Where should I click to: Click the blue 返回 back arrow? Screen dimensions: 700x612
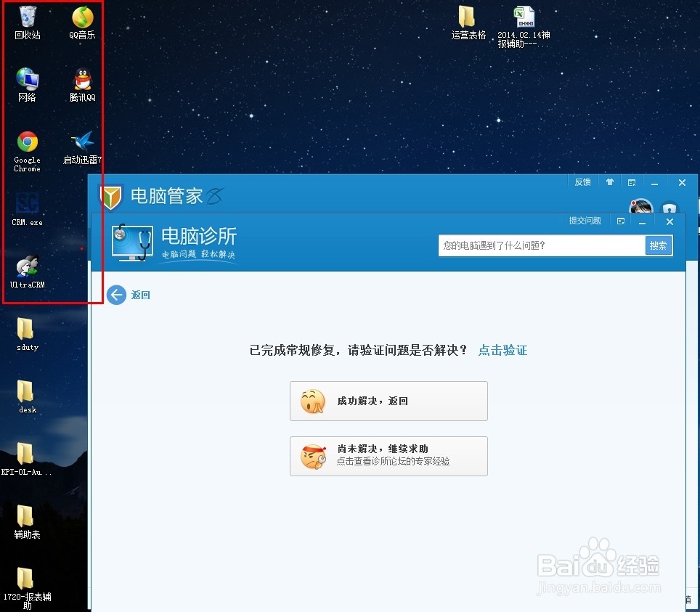[x=116, y=295]
